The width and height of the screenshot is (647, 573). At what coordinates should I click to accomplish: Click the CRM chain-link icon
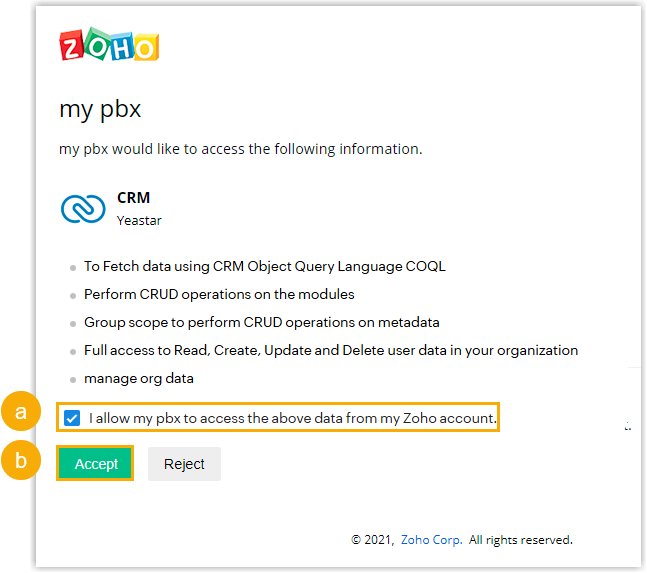point(83,208)
